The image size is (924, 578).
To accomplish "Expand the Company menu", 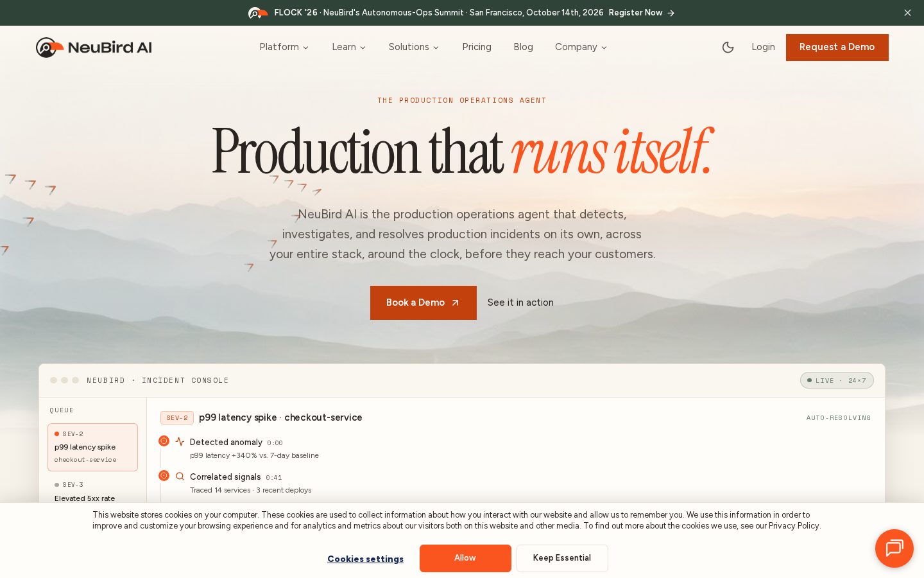I will [581, 47].
